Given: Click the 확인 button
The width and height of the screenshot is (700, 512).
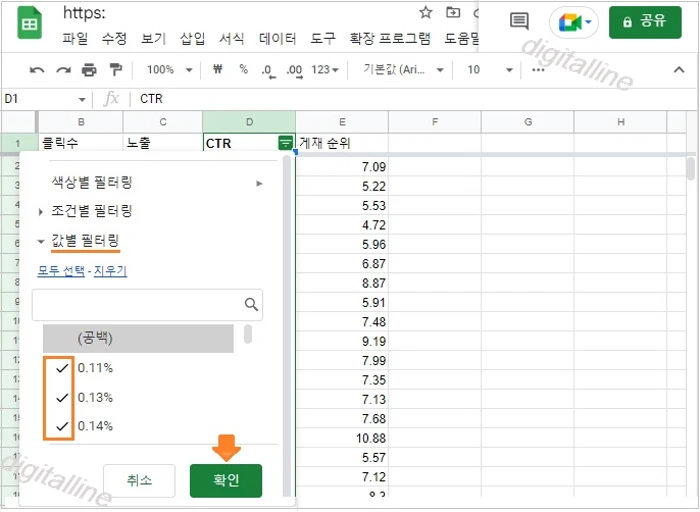Looking at the screenshot, I should (226, 480).
